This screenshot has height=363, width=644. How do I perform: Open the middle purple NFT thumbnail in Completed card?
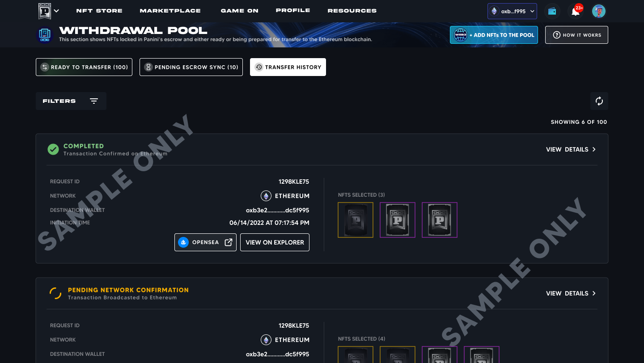tap(398, 220)
